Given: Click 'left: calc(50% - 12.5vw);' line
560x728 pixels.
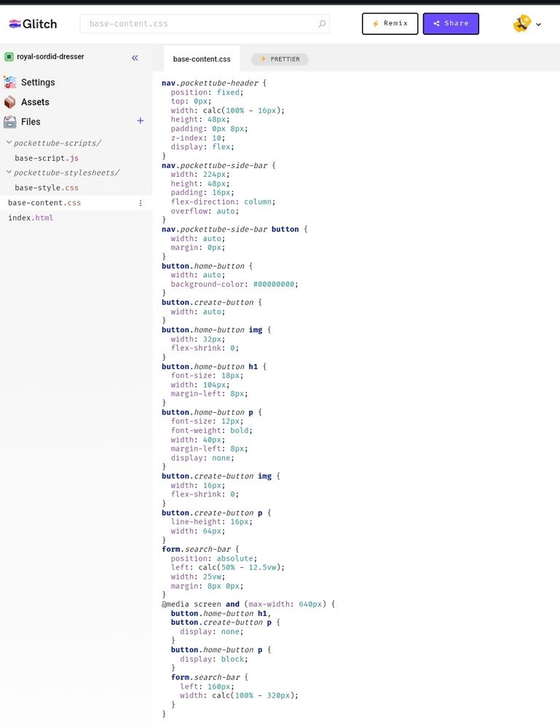Looking at the screenshot, I should (227, 567).
